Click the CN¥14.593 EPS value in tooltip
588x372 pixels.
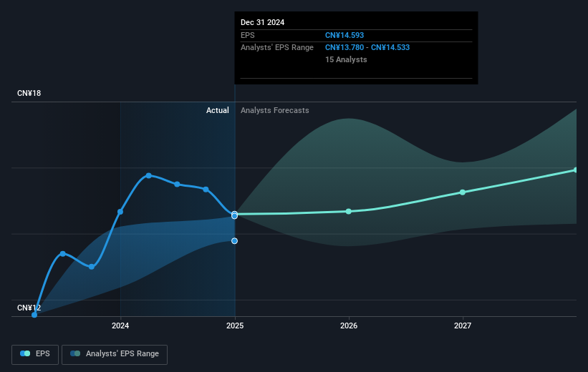(344, 35)
